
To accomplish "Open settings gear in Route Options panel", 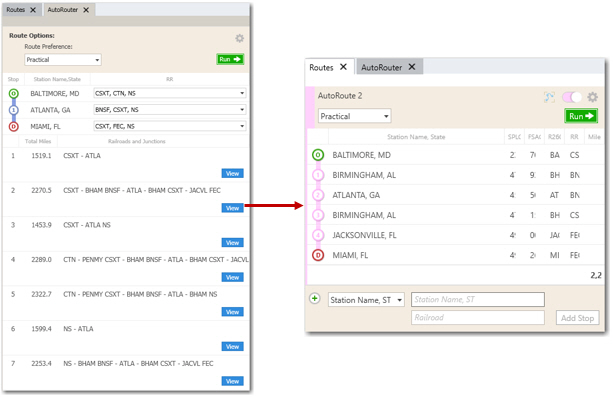I will point(239,38).
